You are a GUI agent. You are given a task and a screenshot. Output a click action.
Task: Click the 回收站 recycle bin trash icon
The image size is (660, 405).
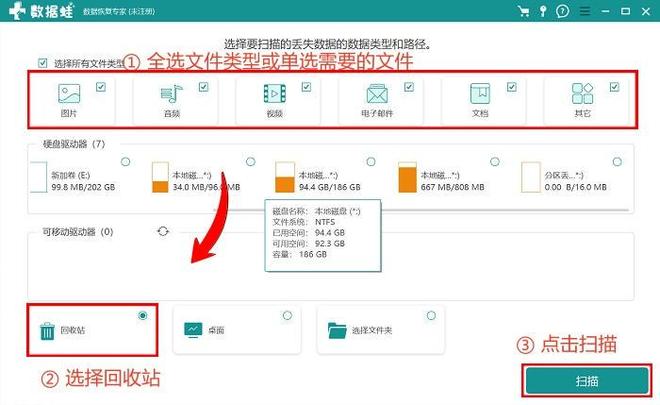click(x=47, y=331)
